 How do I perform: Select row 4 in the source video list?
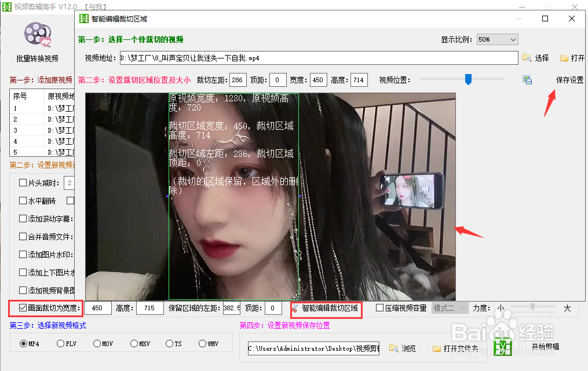[x=42, y=142]
